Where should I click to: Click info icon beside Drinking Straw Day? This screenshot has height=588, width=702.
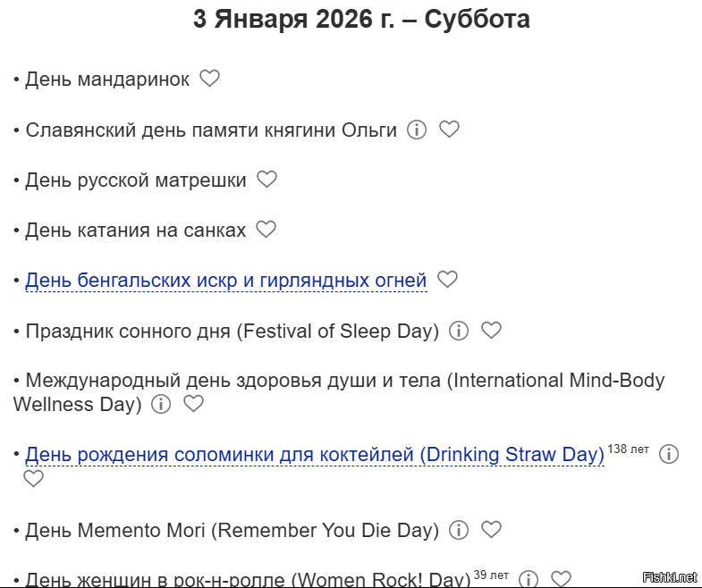tap(669, 454)
